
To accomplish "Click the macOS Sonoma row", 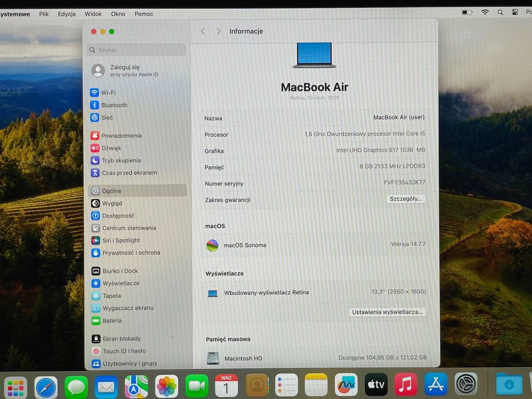I will (315, 245).
